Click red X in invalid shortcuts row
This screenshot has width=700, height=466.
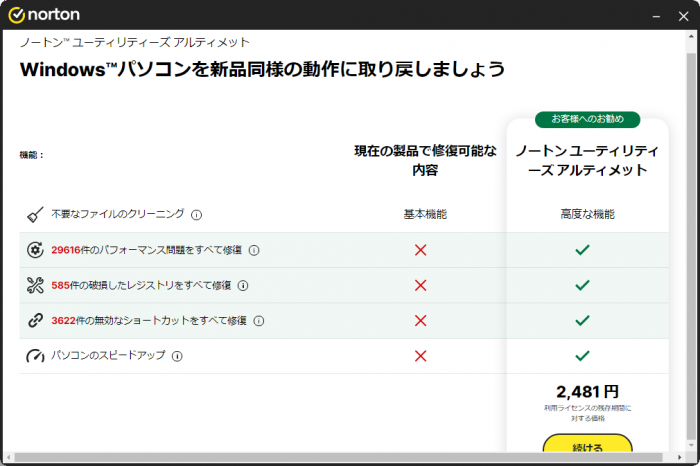(421, 320)
